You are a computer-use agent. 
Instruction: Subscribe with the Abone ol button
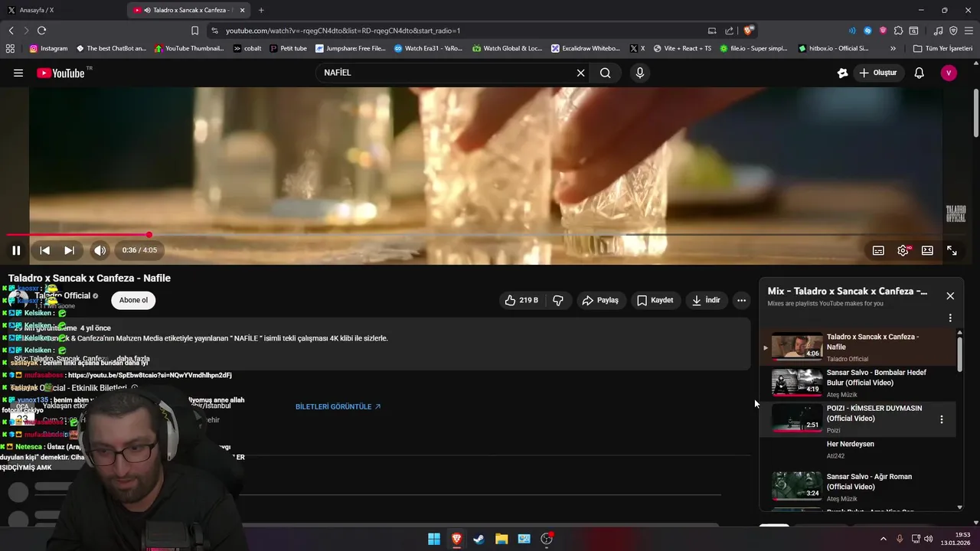pos(133,300)
